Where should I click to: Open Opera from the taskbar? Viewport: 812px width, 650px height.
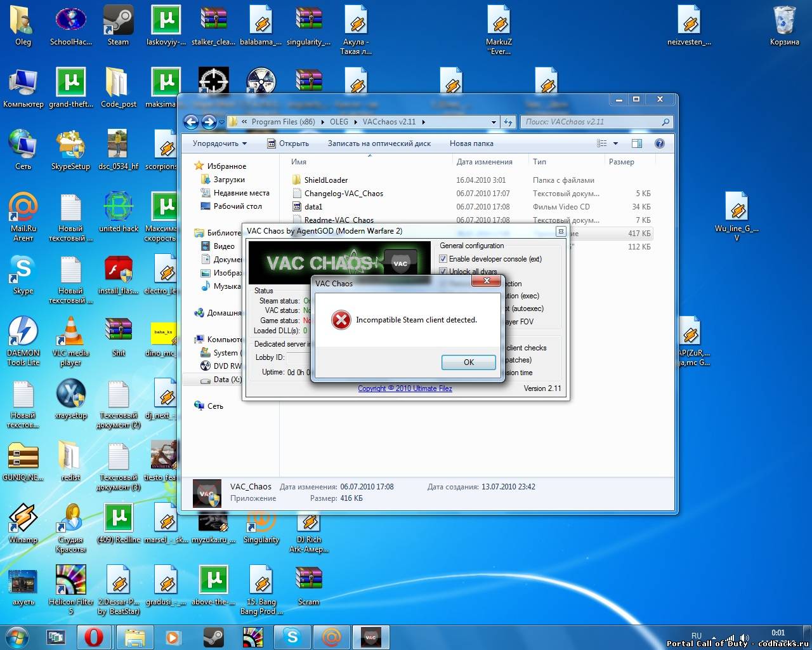click(94, 637)
